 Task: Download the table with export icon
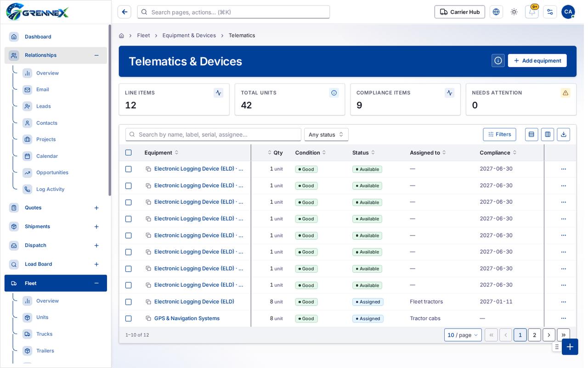564,134
